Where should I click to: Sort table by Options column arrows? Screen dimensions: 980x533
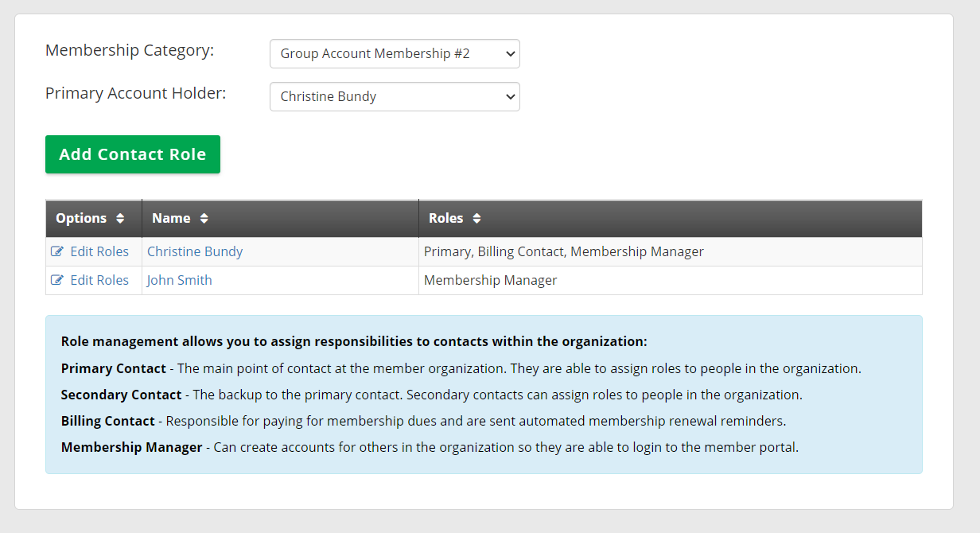pos(120,218)
